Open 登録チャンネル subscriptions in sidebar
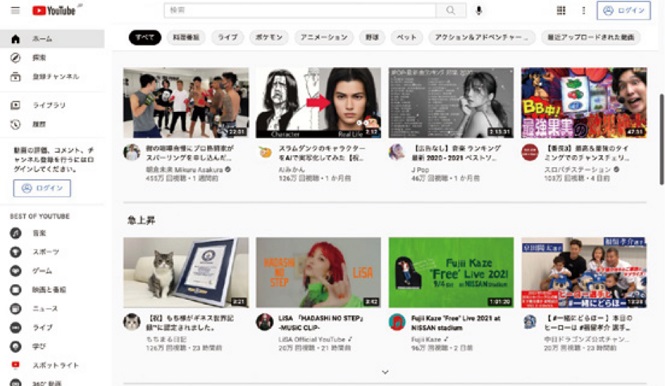This screenshot has width=665, height=386. [52, 77]
